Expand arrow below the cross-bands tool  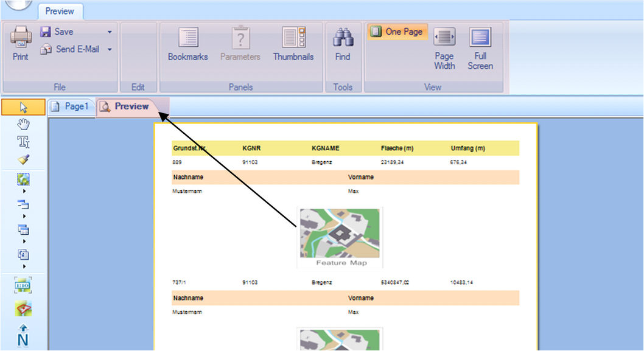pyautogui.click(x=24, y=242)
